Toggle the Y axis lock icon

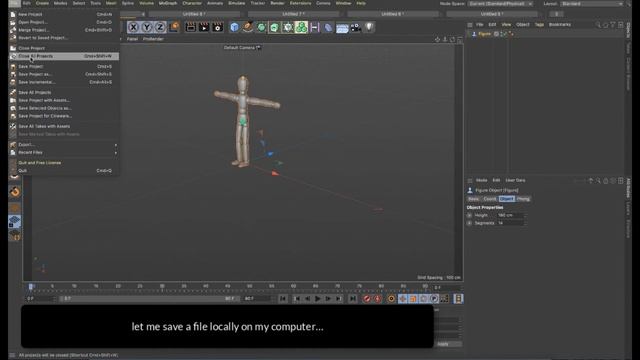[147, 27]
